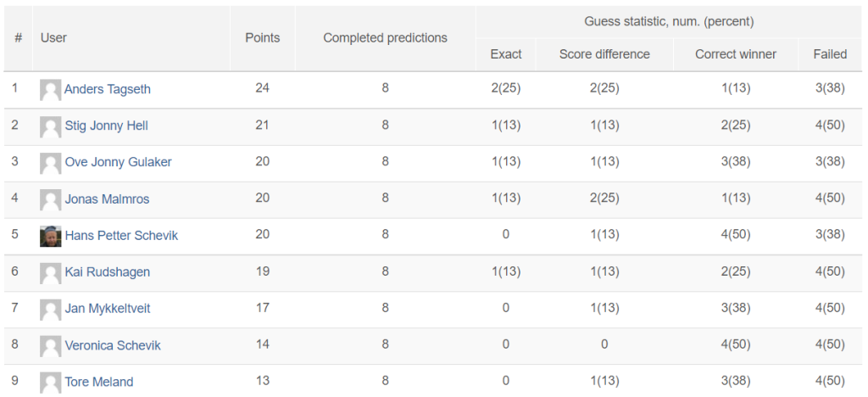This screenshot has width=868, height=397.
Task: Click Jan Mykkeltveit's avatar icon
Action: click(x=50, y=310)
